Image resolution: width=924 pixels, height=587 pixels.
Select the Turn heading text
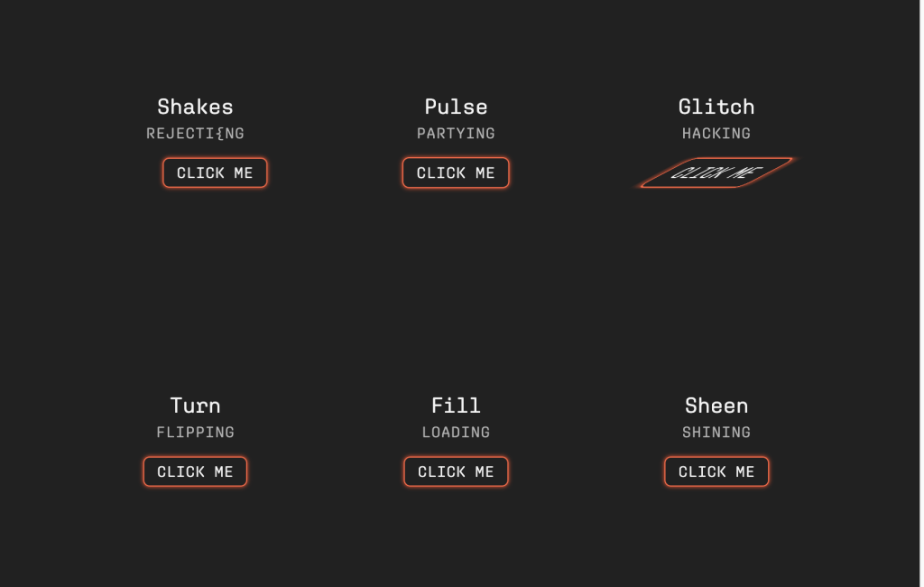click(x=195, y=405)
